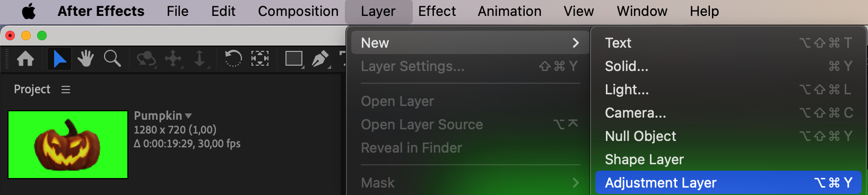The image size is (868, 195).
Task: Select the Rectangle shape tool
Action: coord(294,58)
